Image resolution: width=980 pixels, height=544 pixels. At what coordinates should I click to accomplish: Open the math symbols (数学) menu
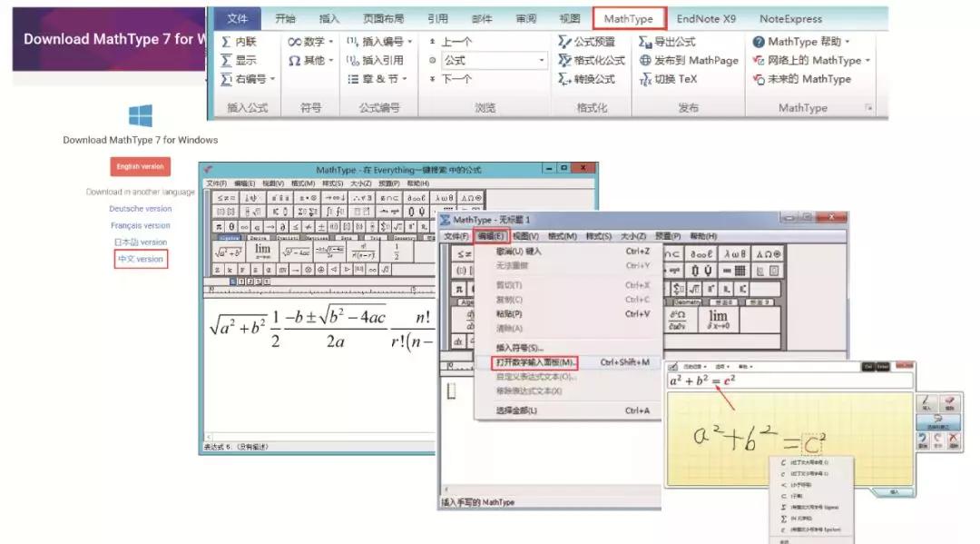pyautogui.click(x=310, y=42)
